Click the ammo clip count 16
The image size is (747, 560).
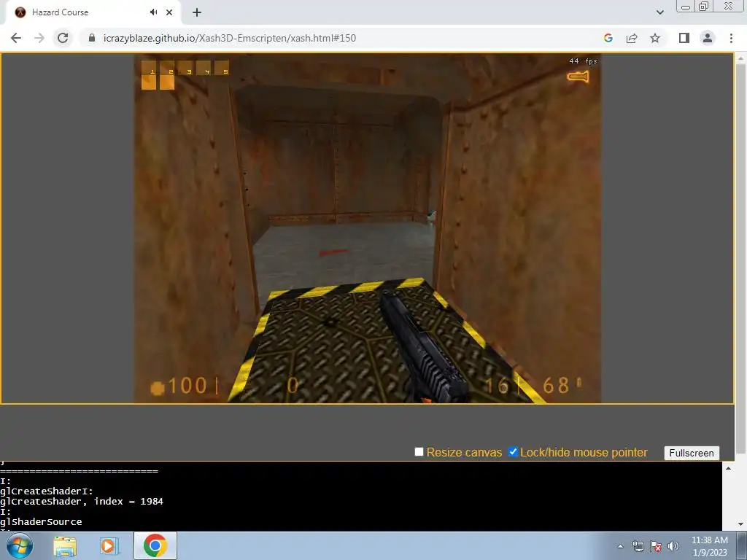click(x=497, y=386)
